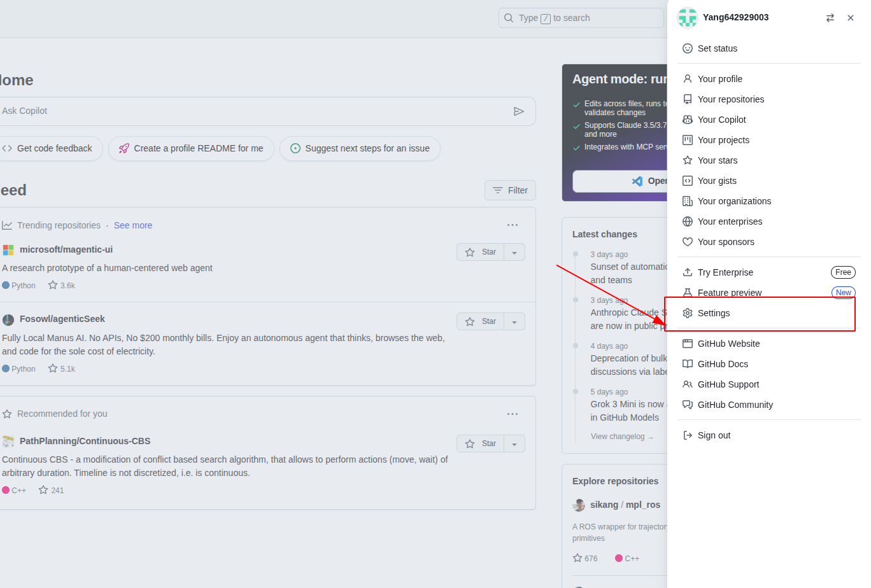This screenshot has width=871, height=588.
Task: Open Fosowl/agenticSeek repository link
Action: pos(62,319)
